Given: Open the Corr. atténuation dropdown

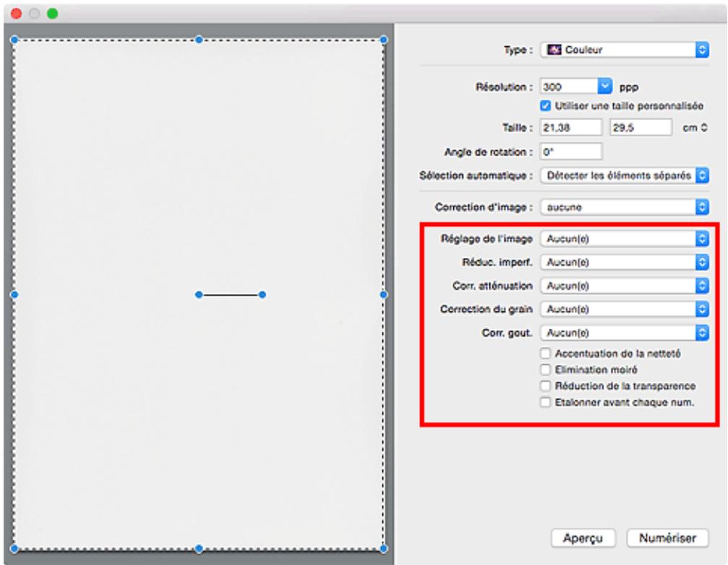Looking at the screenshot, I should click(623, 285).
